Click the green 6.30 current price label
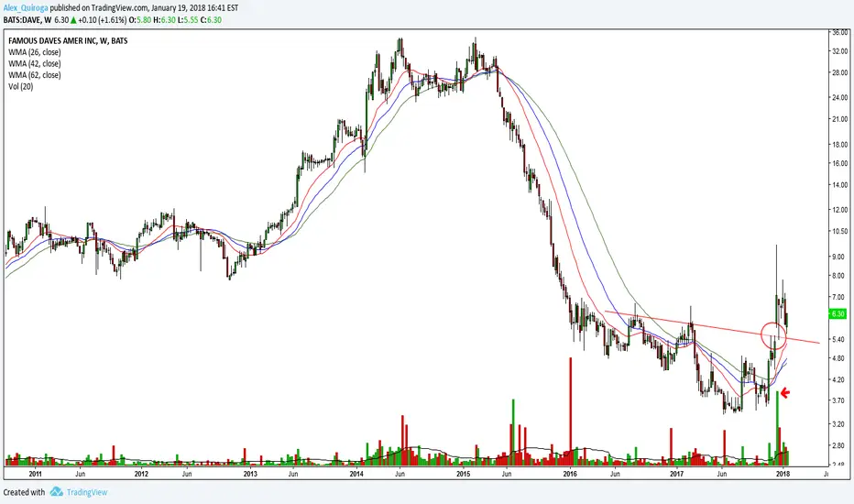Image resolution: width=854 pixels, height=504 pixels. (x=838, y=313)
